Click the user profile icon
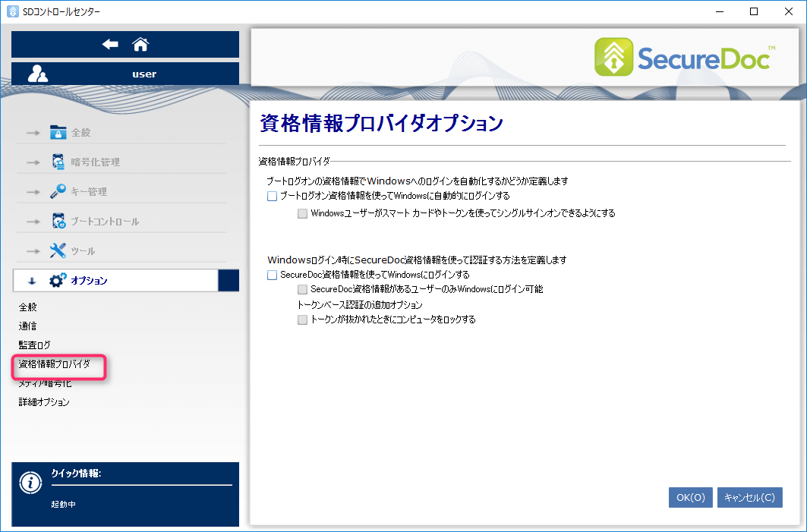 (x=38, y=74)
